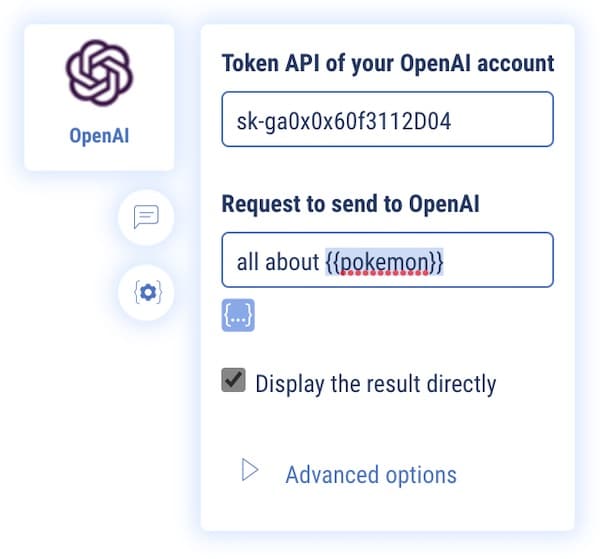
Task: Expand the Advanced options section text
Action: pos(370,474)
